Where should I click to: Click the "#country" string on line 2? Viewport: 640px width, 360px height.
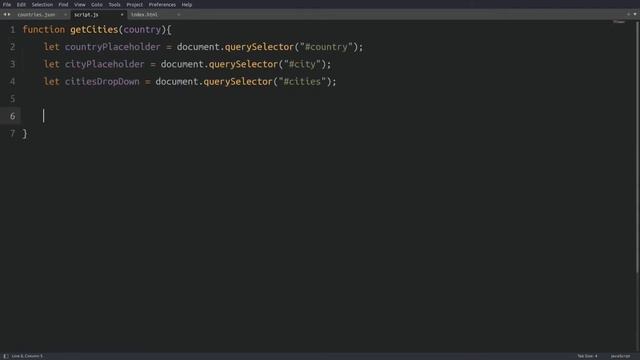click(x=326, y=47)
